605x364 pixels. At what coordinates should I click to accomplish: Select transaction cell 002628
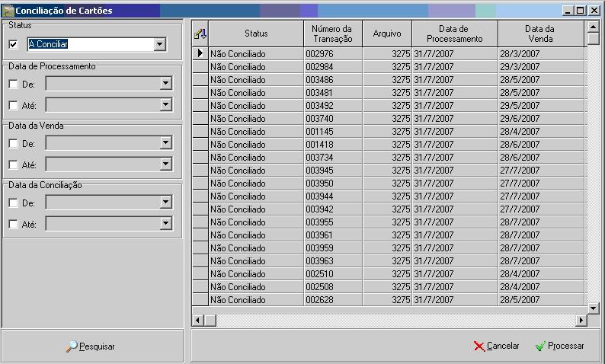point(333,300)
